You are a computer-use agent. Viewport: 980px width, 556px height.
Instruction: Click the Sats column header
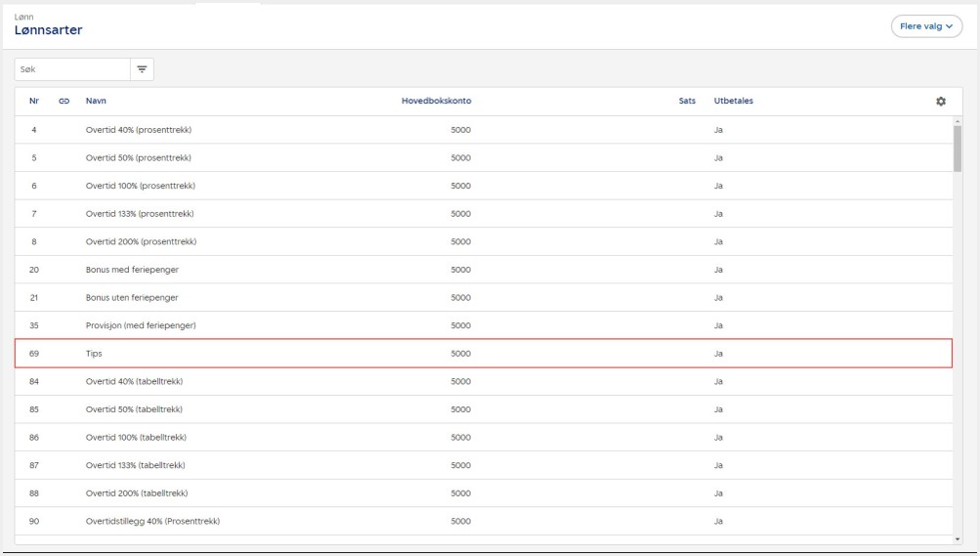click(687, 102)
